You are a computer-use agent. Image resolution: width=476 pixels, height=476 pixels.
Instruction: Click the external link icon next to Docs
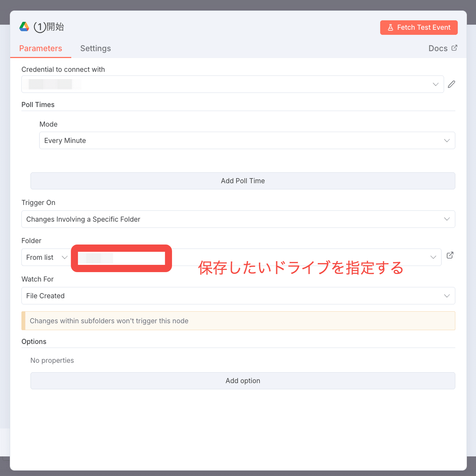point(455,48)
